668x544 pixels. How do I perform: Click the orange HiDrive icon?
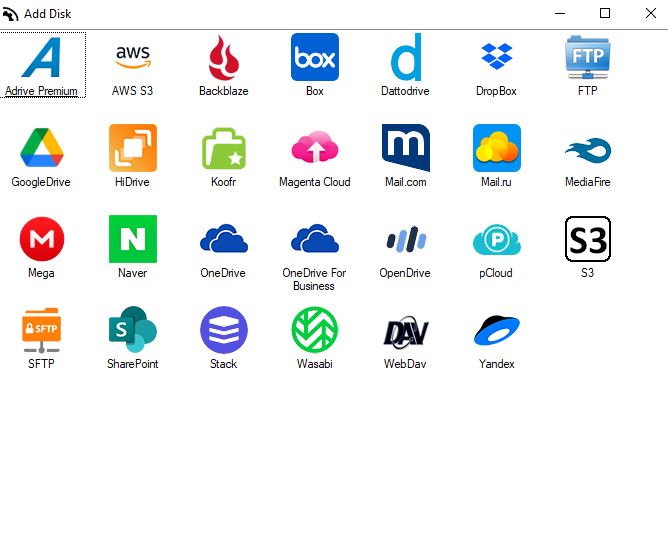point(133,148)
